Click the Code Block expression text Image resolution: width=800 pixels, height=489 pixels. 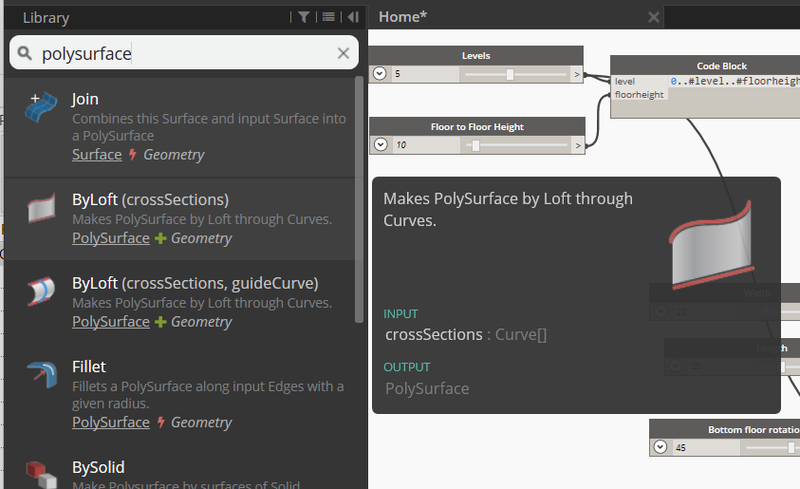pyautogui.click(x=735, y=82)
